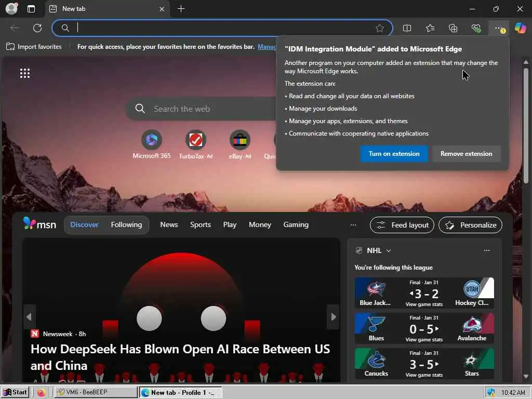Open the eBay shortcut
The height and width of the screenshot is (399, 532).
click(240, 144)
